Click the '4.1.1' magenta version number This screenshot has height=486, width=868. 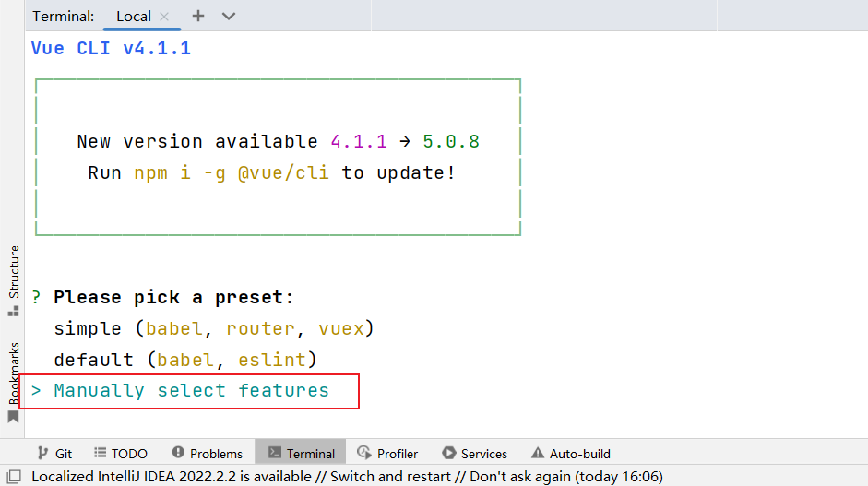[x=359, y=142]
